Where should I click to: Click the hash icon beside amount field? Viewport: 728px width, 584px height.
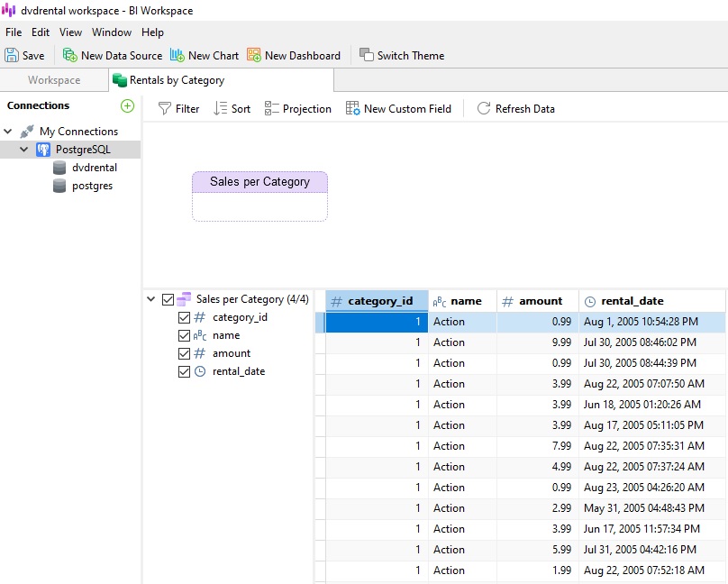click(200, 353)
